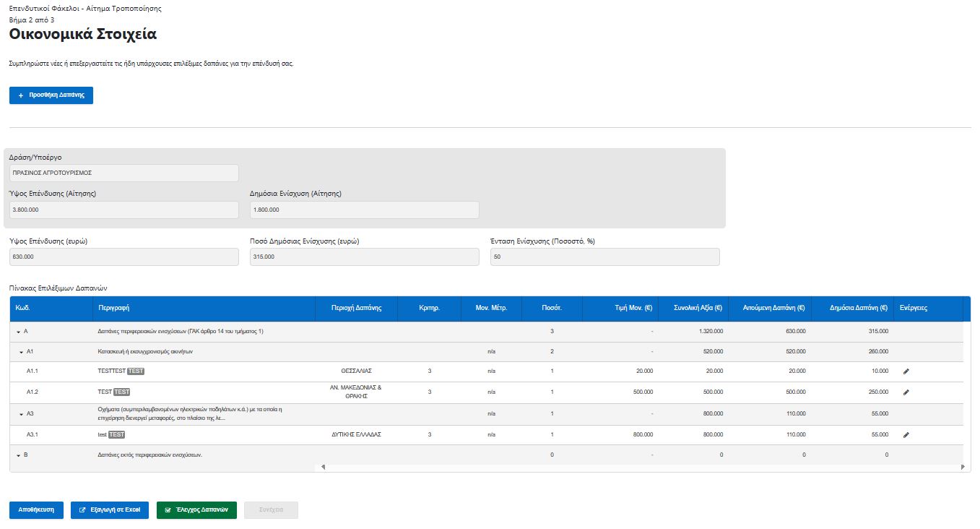Click the Δημόσια Δαπάνη (€) column header
The image size is (980, 529).
[853, 308]
